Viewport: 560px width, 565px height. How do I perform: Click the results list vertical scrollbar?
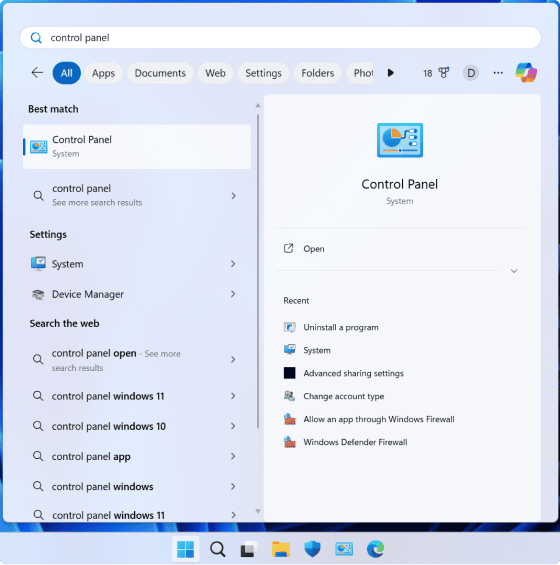pos(258,271)
